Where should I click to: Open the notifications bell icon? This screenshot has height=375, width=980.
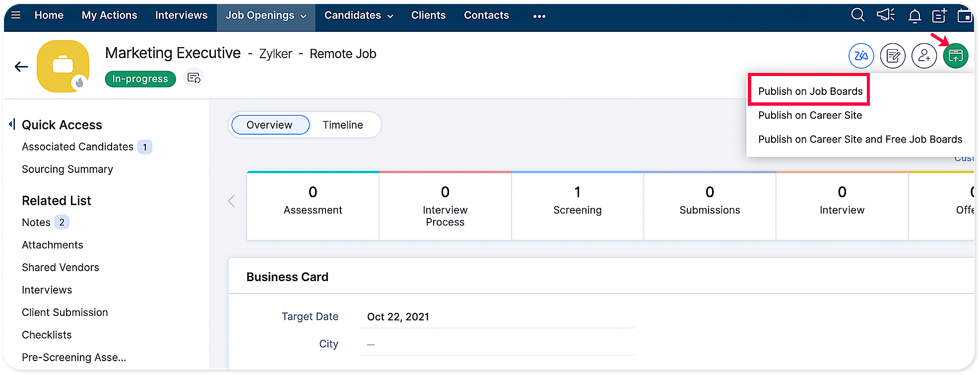click(915, 16)
